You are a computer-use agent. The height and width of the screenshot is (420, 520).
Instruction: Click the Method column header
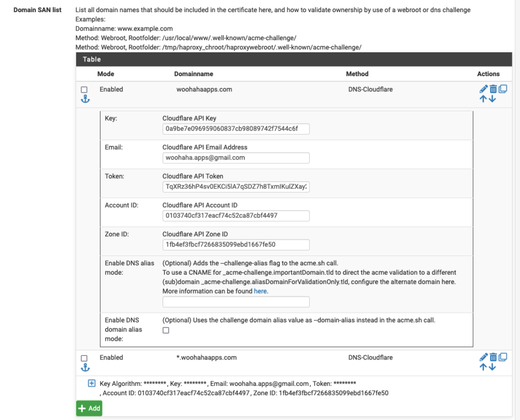point(357,74)
